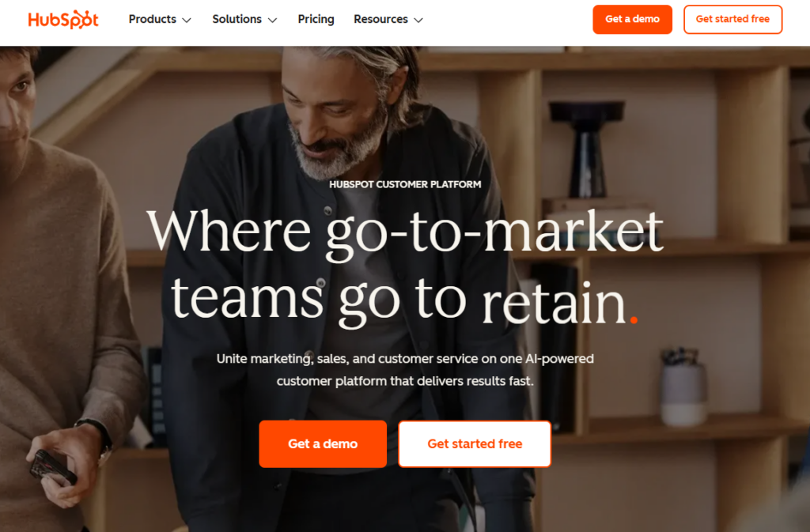Click the header Get started free button
This screenshot has width=810, height=532.
[732, 20]
